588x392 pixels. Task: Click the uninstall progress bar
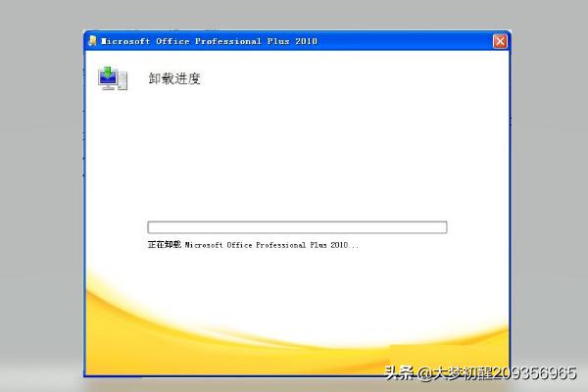297,227
